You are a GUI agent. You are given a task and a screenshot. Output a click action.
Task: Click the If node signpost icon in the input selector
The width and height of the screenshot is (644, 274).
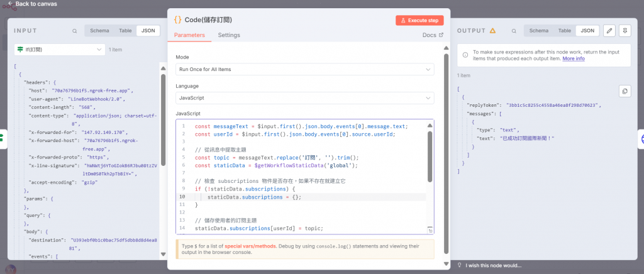click(x=20, y=50)
